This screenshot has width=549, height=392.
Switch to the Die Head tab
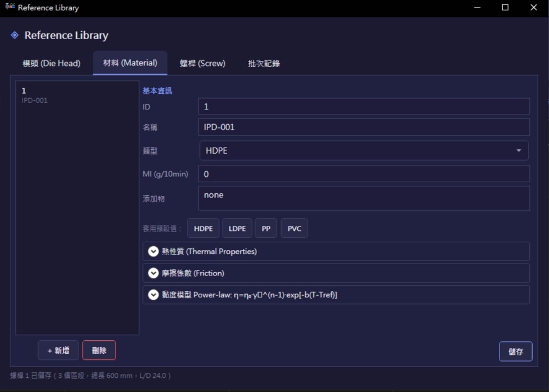click(51, 63)
